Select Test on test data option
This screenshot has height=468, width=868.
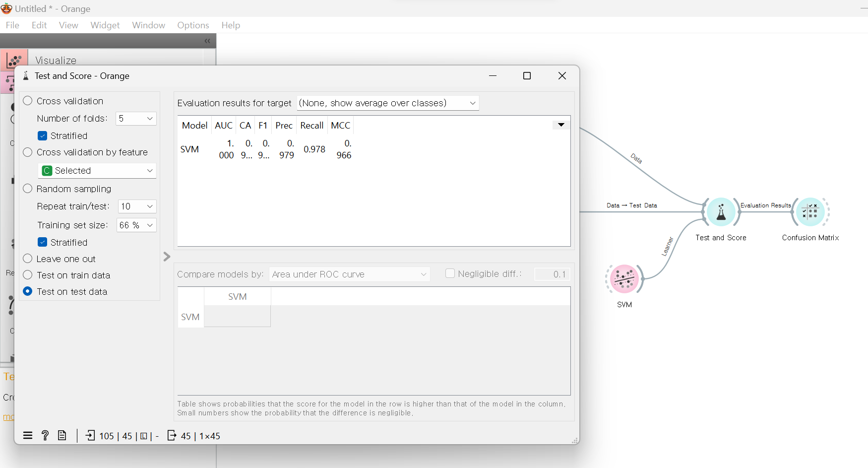click(x=28, y=291)
